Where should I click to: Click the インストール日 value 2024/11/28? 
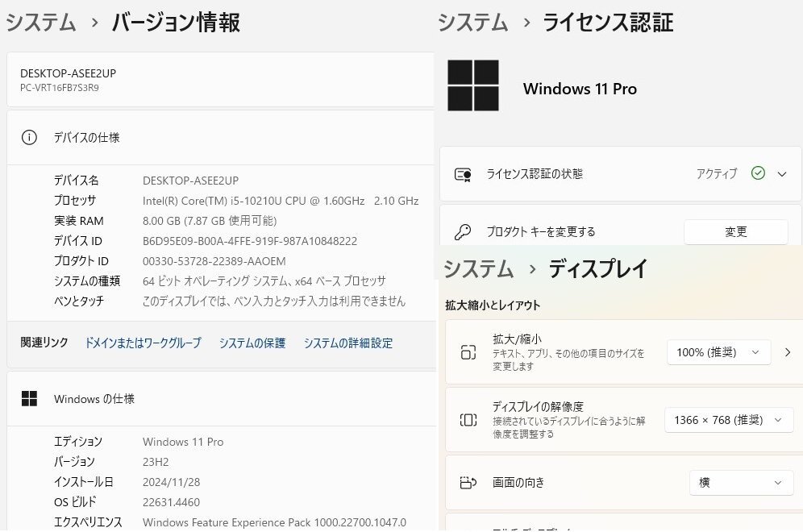tap(171, 482)
